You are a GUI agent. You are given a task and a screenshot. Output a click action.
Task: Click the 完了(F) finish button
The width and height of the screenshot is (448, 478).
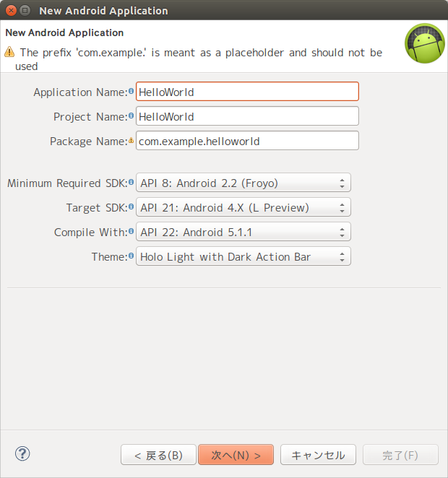click(x=401, y=455)
